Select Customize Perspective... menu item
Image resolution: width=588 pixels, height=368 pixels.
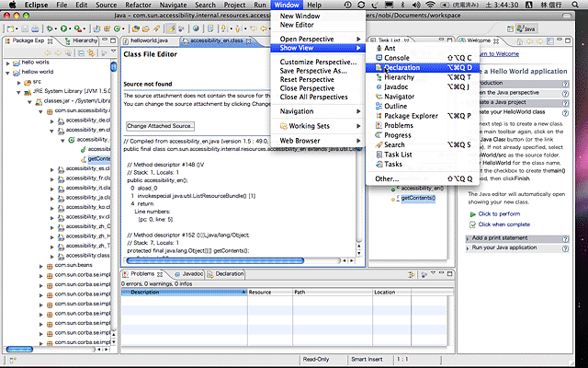(x=318, y=62)
